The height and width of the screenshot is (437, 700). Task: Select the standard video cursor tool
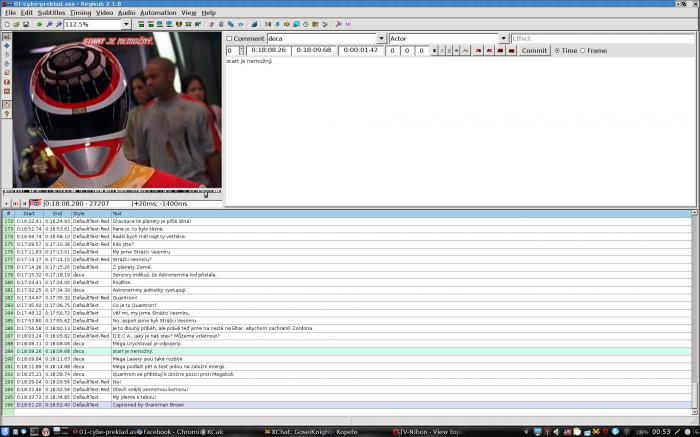(6, 37)
